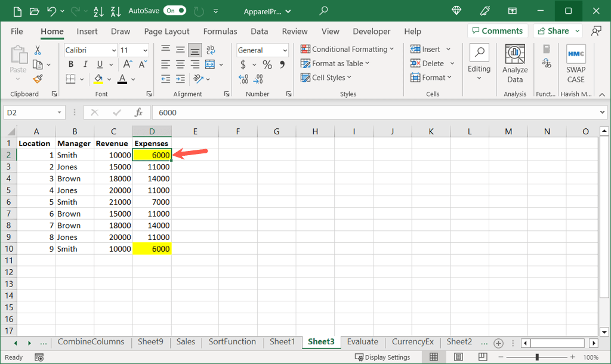Screen dimensions: 611x364
Task: Open Analyze Data from the ribbon
Action: [515, 63]
